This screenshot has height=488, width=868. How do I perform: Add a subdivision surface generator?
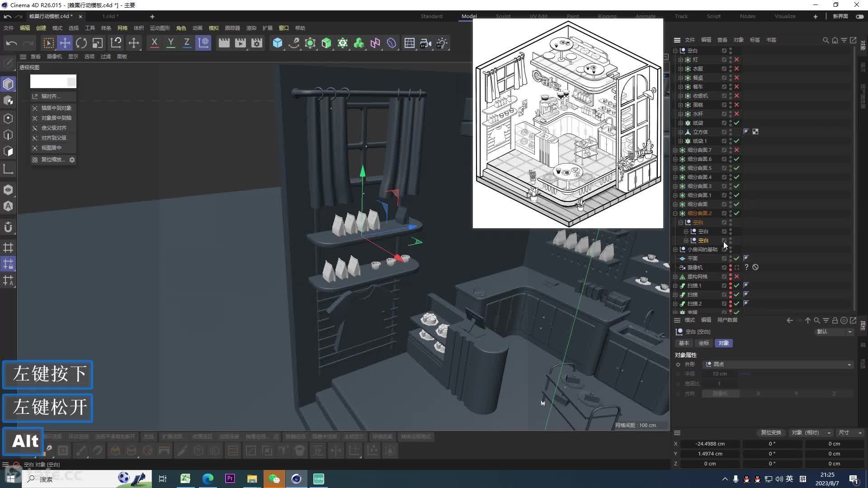point(310,43)
